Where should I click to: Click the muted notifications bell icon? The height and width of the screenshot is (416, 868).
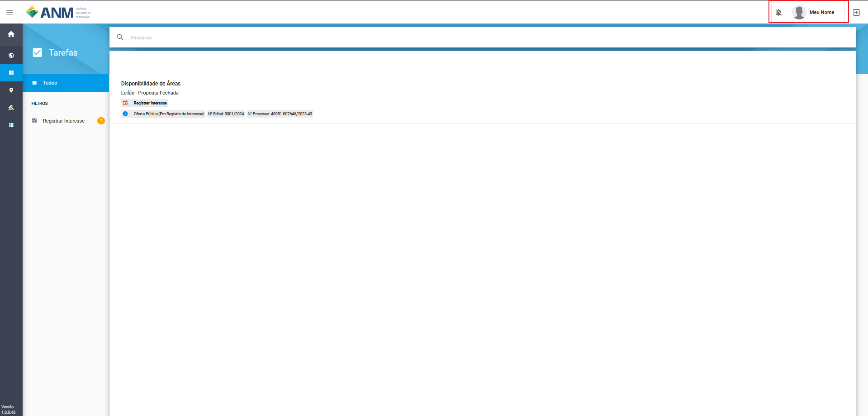[x=778, y=13]
